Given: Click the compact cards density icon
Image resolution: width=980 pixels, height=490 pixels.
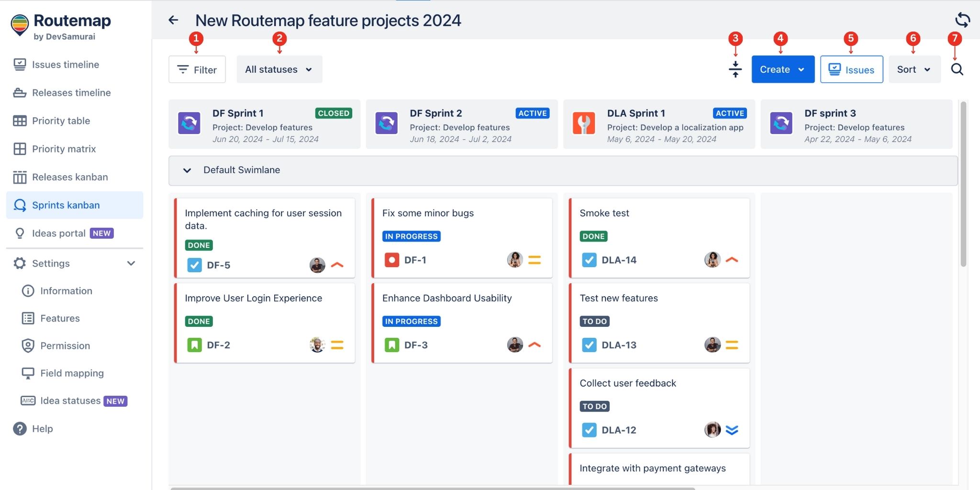Looking at the screenshot, I should (735, 69).
